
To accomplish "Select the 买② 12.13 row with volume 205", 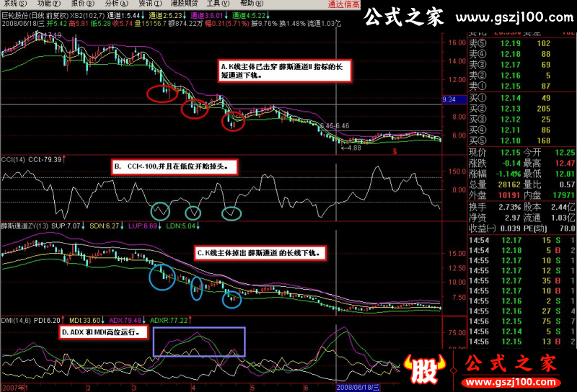I will [521, 109].
